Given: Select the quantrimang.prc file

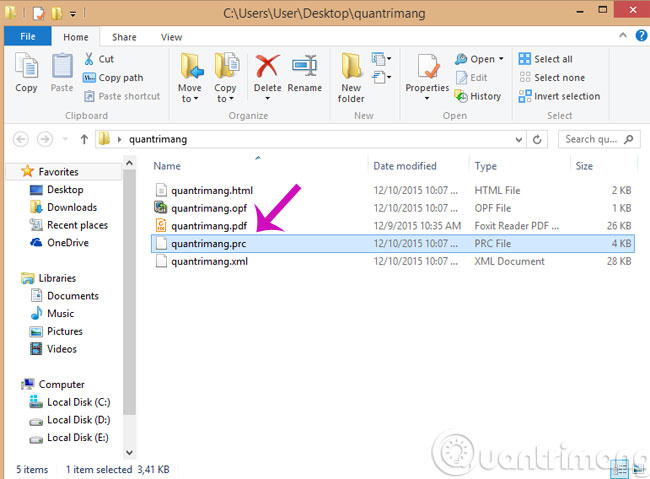Looking at the screenshot, I should pyautogui.click(x=393, y=243).
